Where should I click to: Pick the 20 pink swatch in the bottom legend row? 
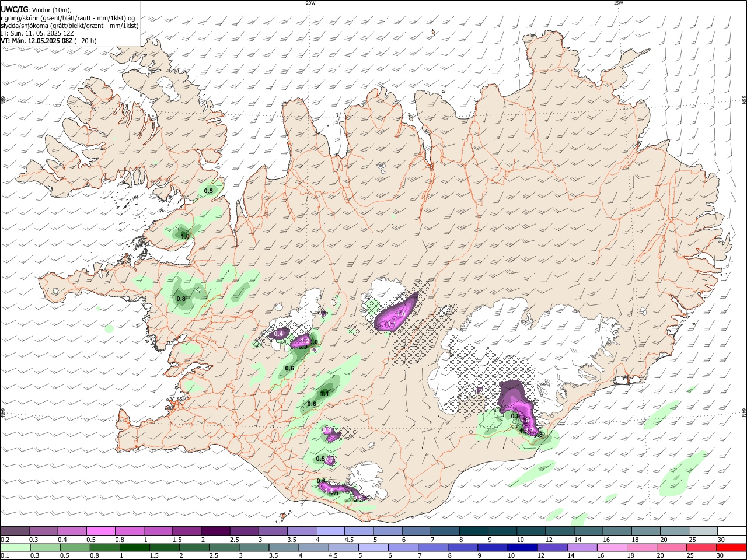(671, 547)
